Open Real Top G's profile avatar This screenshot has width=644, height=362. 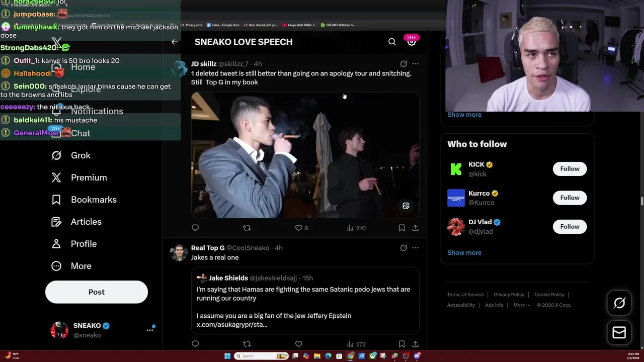point(179,252)
